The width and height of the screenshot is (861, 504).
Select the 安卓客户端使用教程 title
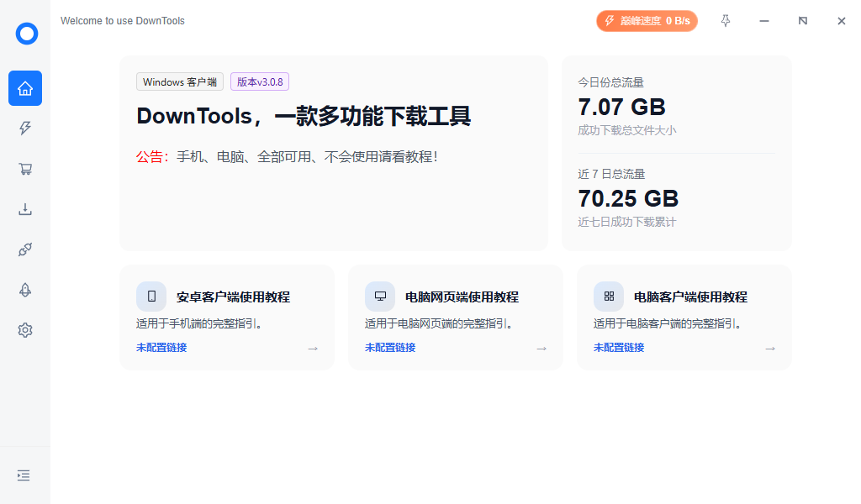[x=234, y=297]
